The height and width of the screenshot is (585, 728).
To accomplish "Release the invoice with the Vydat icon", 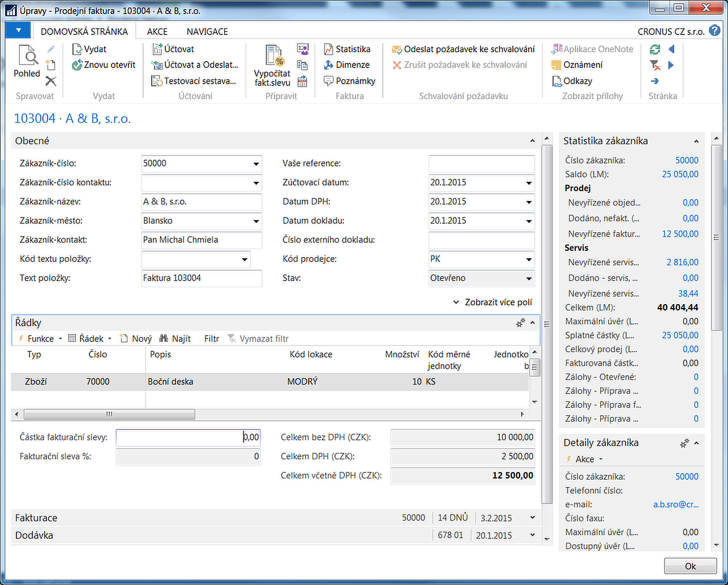I will [89, 49].
